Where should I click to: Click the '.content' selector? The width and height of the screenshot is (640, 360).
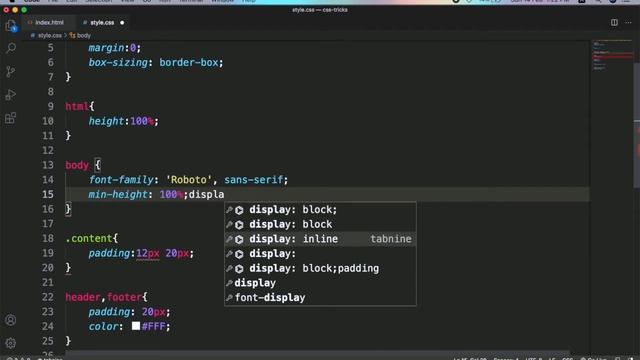[x=89, y=238]
